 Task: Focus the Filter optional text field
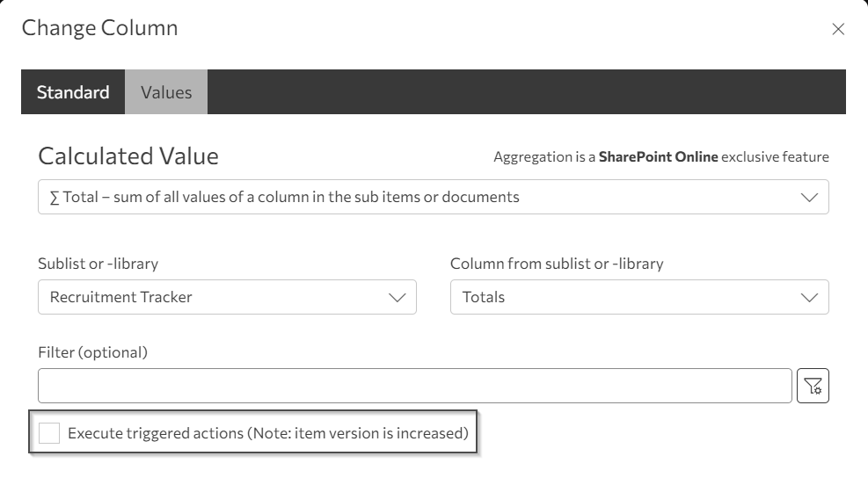(x=414, y=385)
